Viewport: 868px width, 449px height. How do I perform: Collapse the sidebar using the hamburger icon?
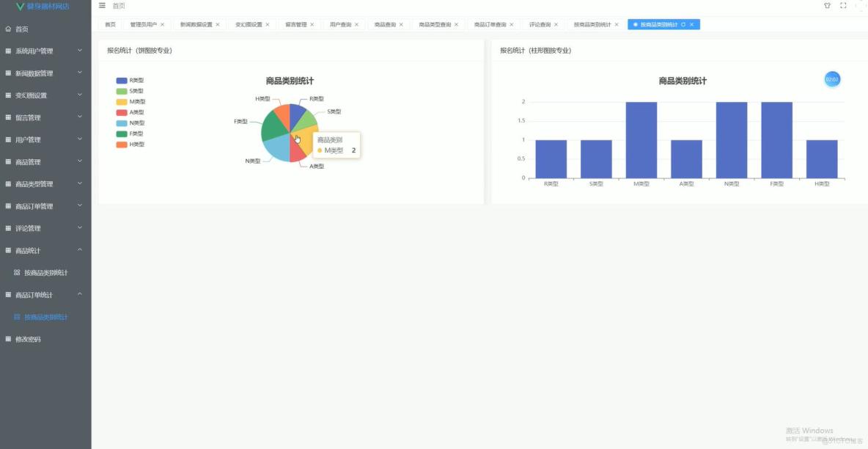(x=101, y=5)
